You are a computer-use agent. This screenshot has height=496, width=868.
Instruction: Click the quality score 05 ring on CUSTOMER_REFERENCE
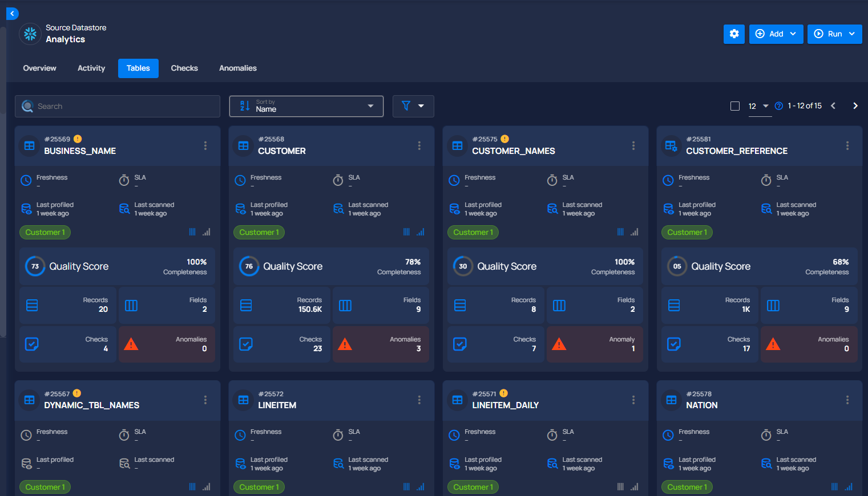677,266
